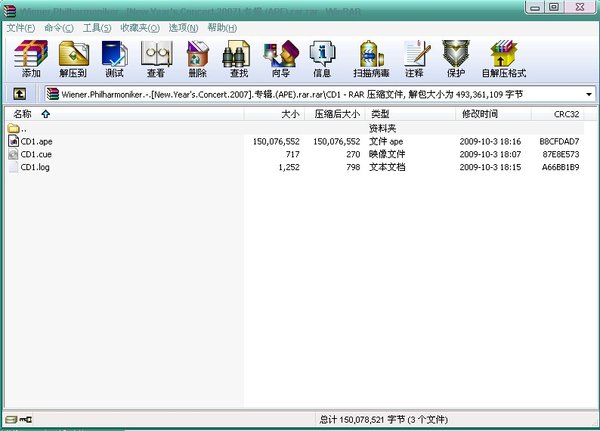This screenshot has width=600, height=431.
Task: Click modified time 2009-10-3 18:07
Action: 490,154
